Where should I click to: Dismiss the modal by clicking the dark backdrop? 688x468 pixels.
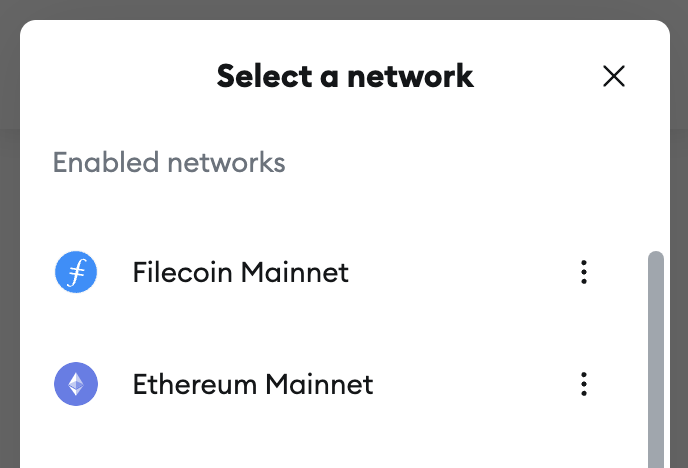[x=344, y=8]
